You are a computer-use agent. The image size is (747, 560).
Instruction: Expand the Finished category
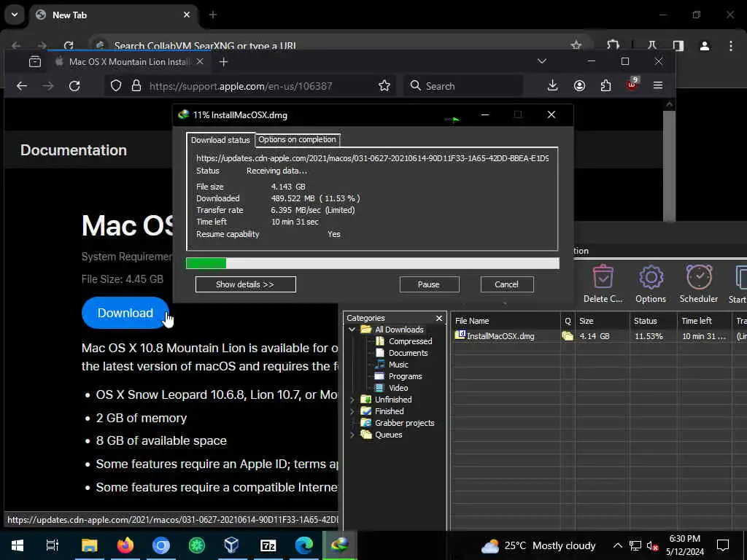click(x=352, y=411)
